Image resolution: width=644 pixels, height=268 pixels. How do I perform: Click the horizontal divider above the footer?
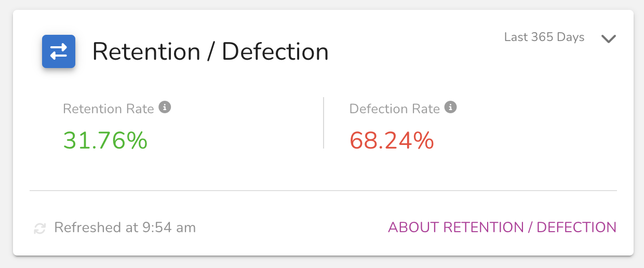click(323, 191)
